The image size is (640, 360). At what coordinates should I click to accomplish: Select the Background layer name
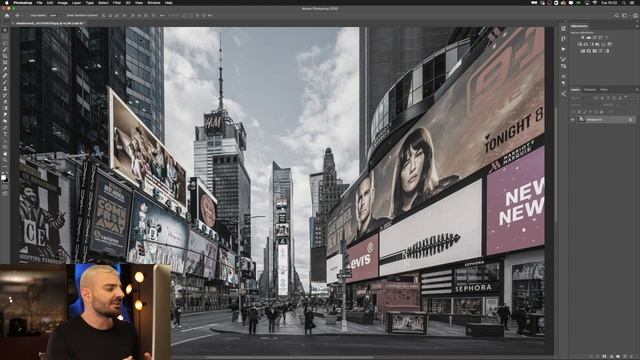pyautogui.click(x=594, y=120)
